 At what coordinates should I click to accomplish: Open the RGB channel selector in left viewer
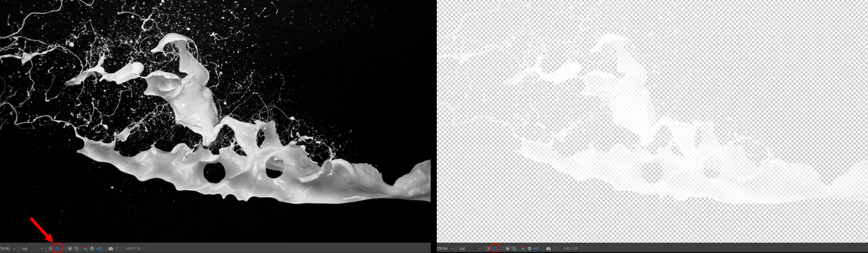[x=85, y=248]
